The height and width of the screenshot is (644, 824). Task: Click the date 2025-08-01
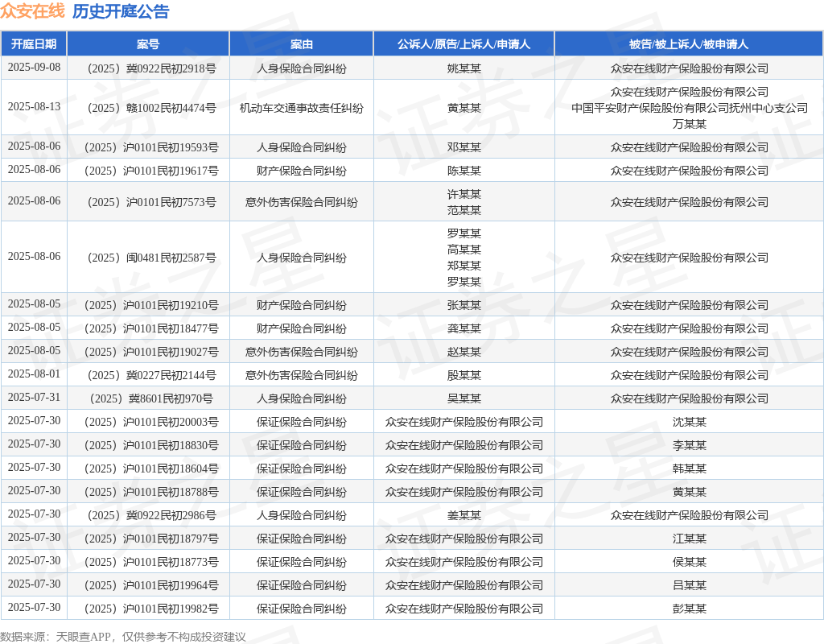pos(34,374)
